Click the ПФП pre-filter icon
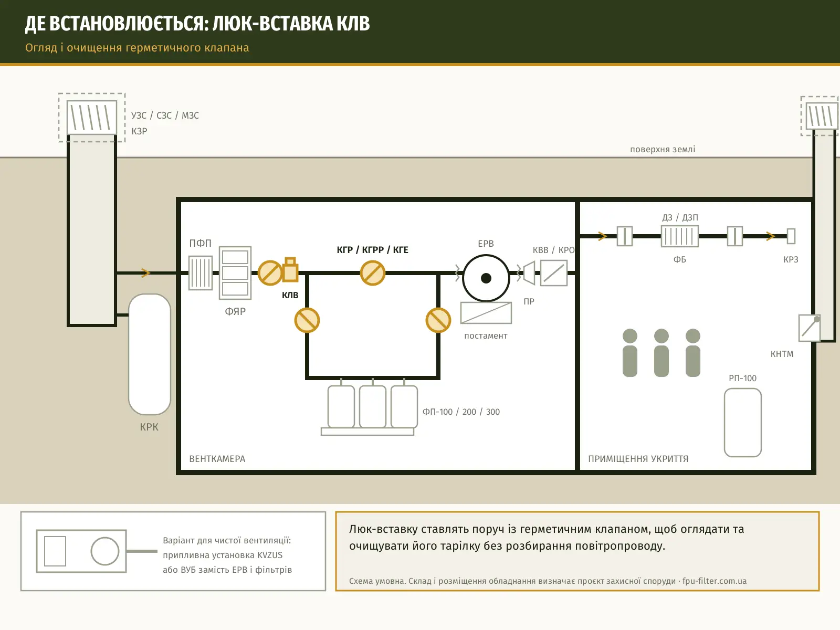The height and width of the screenshot is (630, 840). 201,273
